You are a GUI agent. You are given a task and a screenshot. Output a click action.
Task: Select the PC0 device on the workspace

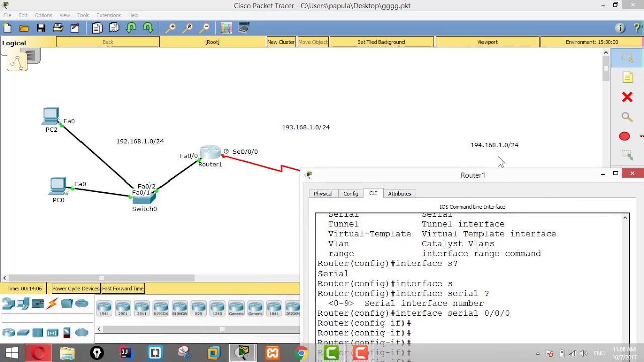pos(58,187)
